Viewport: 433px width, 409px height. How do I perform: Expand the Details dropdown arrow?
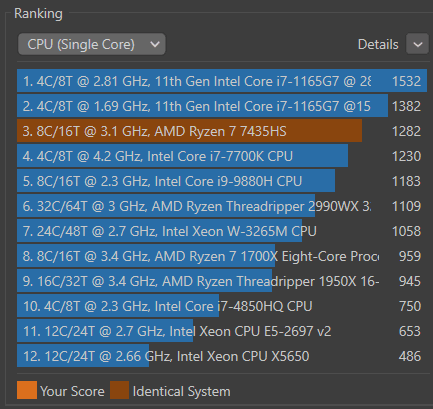(417, 44)
